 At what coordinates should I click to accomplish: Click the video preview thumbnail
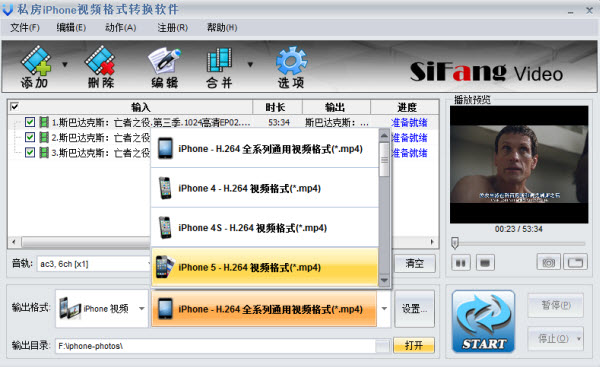tap(519, 165)
